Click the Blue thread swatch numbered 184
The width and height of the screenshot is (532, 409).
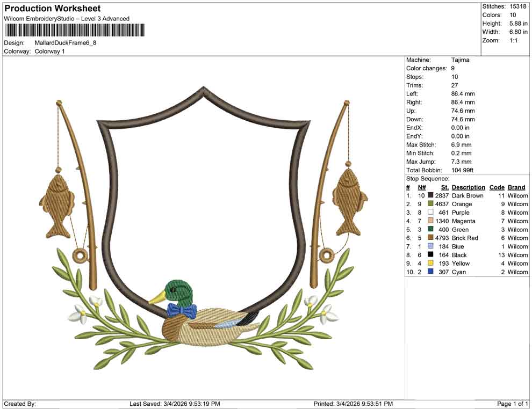click(429, 246)
